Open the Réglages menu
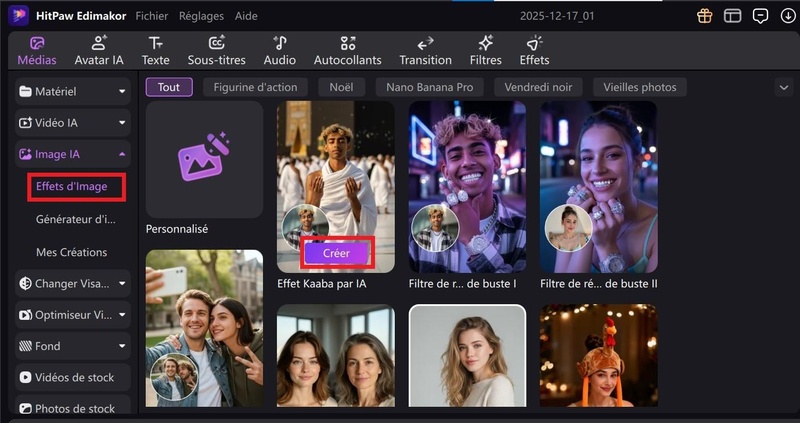The image size is (800, 423). [x=201, y=16]
